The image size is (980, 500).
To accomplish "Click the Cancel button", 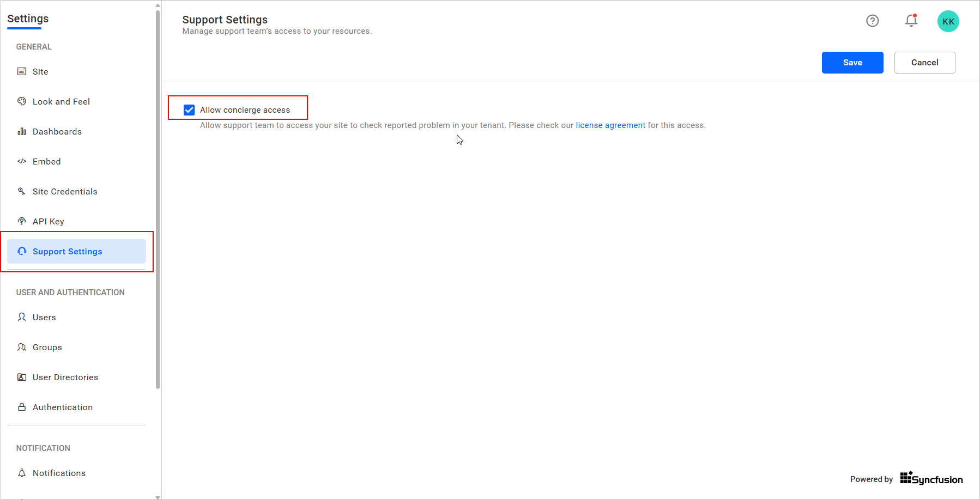I will (x=924, y=63).
